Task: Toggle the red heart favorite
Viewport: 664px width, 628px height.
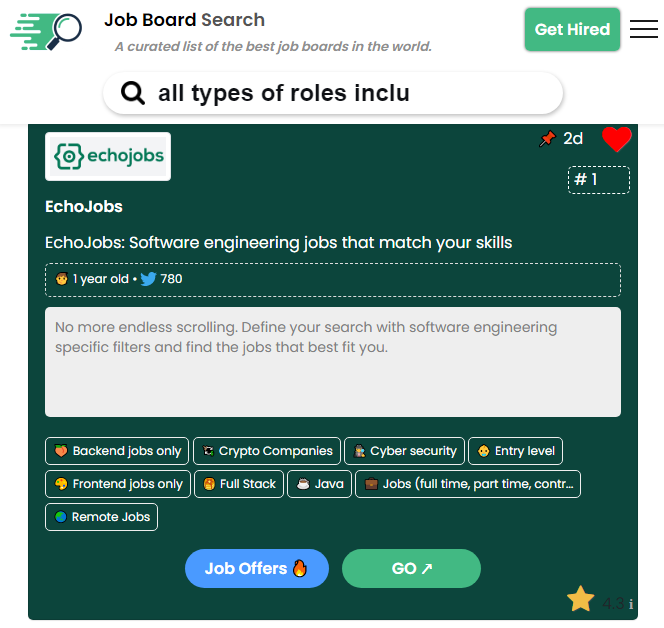Action: (x=617, y=139)
